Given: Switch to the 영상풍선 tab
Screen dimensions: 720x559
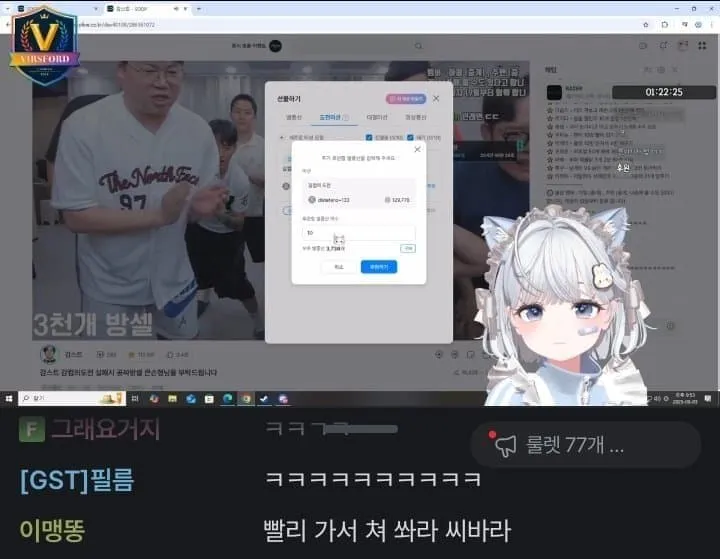Looking at the screenshot, I should (x=416, y=118).
